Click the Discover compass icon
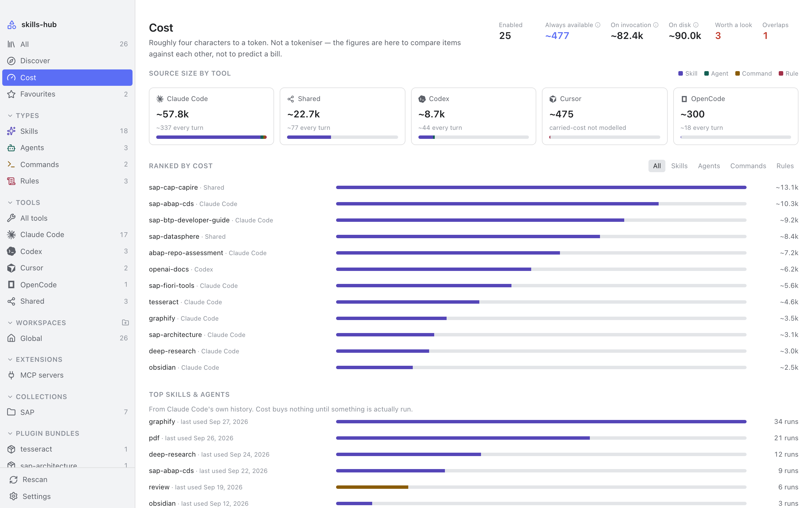Image resolution: width=812 pixels, height=508 pixels. pyautogui.click(x=11, y=61)
